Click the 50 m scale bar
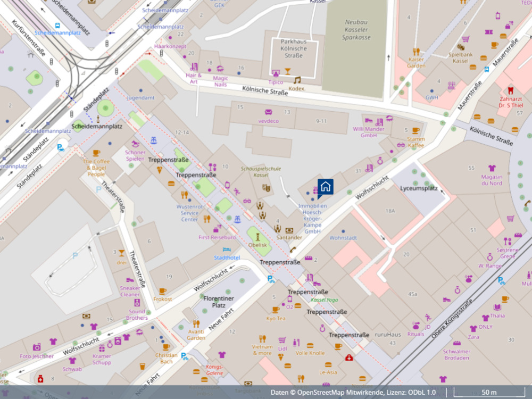The image size is (532, 399). (x=488, y=393)
